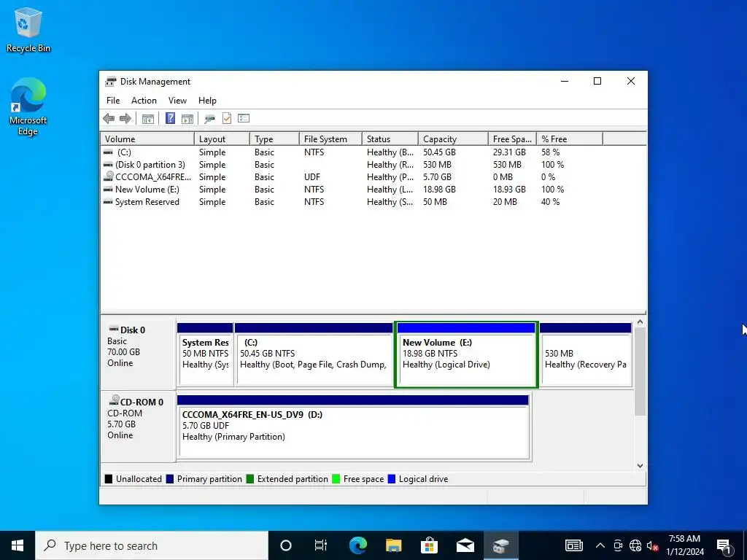Click the Free space green legend swatch
This screenshot has height=560, width=747.
coord(336,479)
